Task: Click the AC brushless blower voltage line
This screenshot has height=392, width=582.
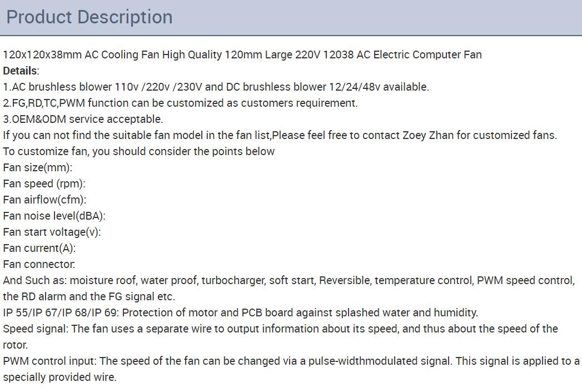Action: tap(216, 87)
